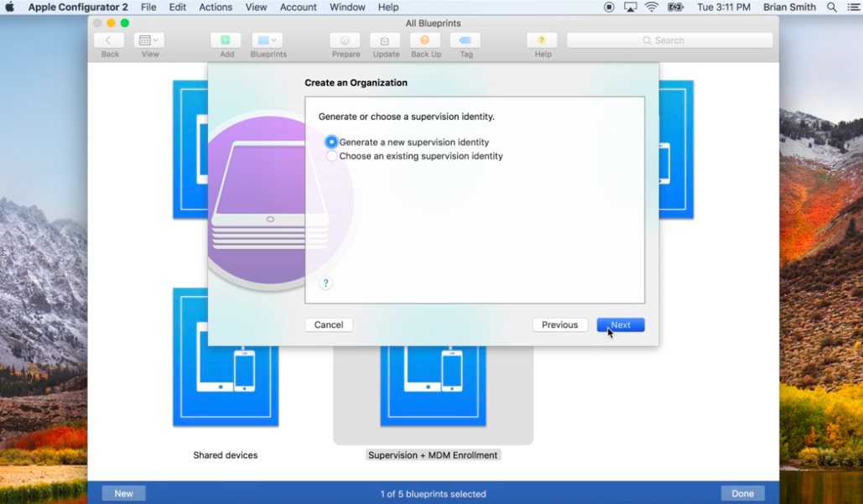Click Next to continue
The image size is (863, 504).
(x=621, y=325)
